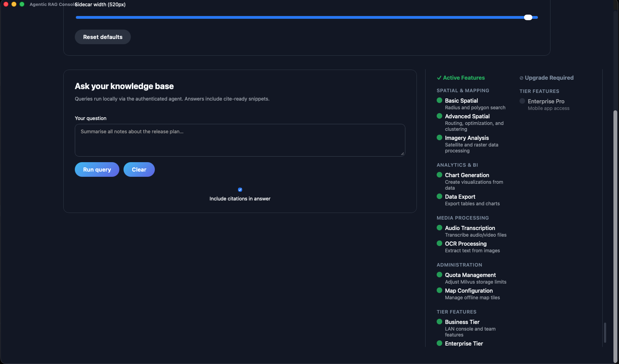
Task: Collapse the SPATIAL & MAPPING section
Action: 463,90
